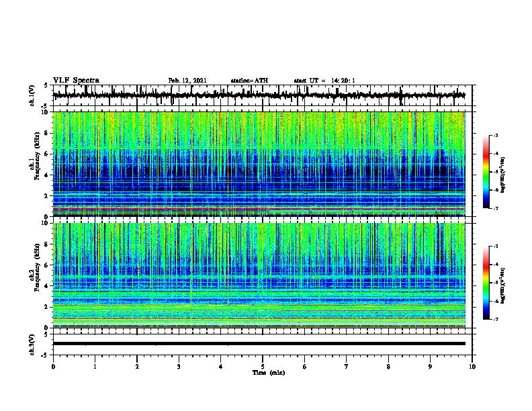The width and height of the screenshot is (532, 411).
Task: Click the ch.3 flat voltage trace
Action: (259, 344)
